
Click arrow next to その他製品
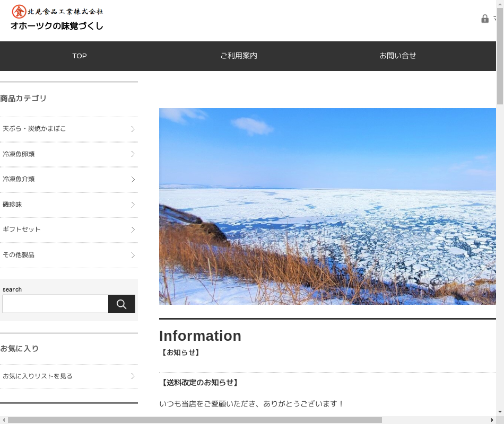133,255
